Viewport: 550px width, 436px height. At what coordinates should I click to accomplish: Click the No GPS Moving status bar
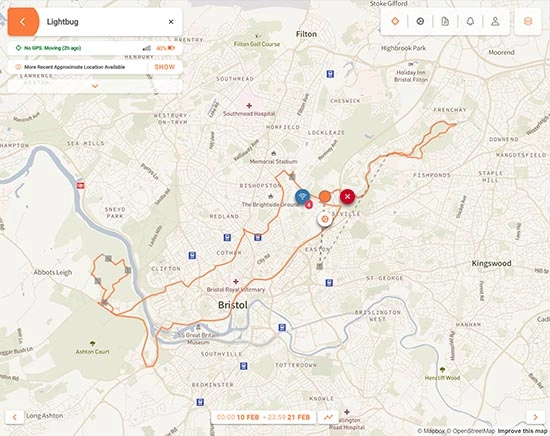[x=95, y=48]
